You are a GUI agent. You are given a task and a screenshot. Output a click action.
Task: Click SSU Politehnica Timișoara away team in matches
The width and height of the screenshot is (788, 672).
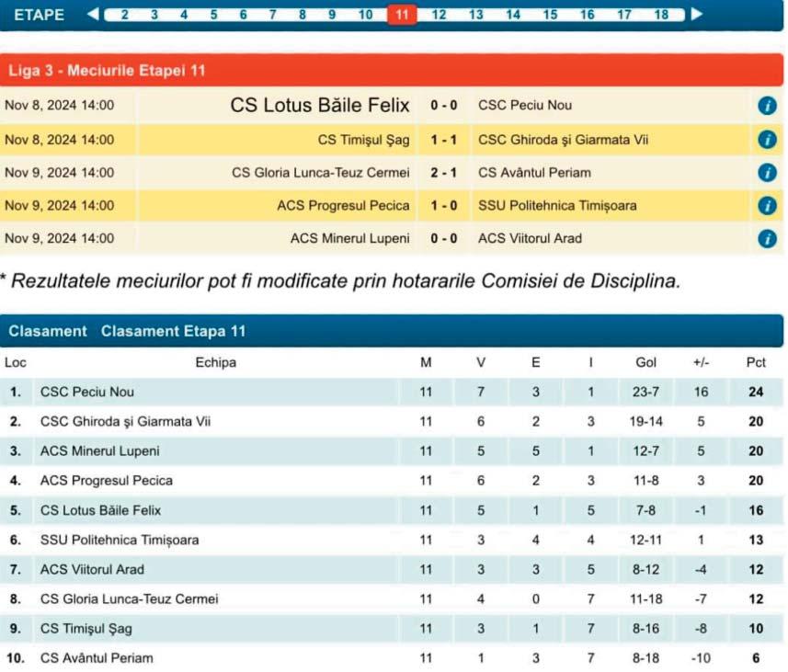(x=557, y=206)
